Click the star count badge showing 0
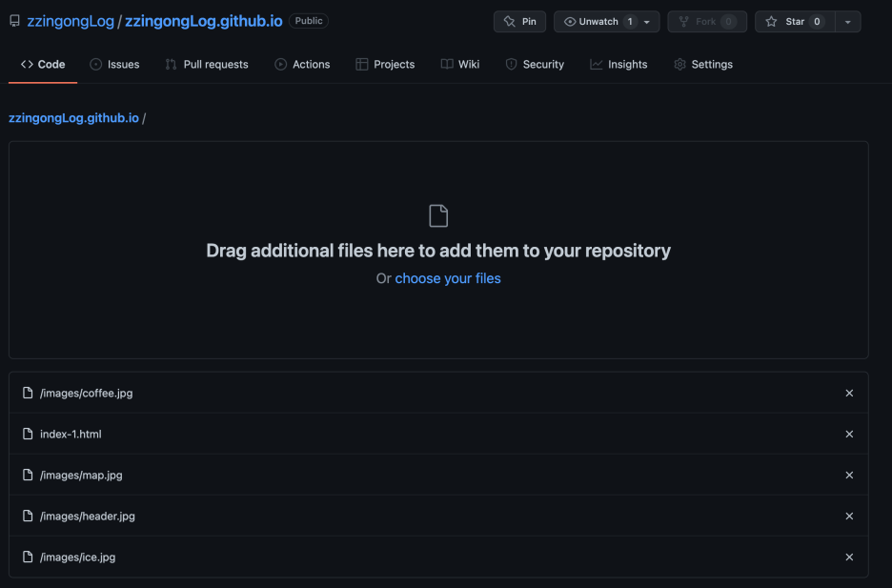This screenshot has height=588, width=892. [x=817, y=22]
